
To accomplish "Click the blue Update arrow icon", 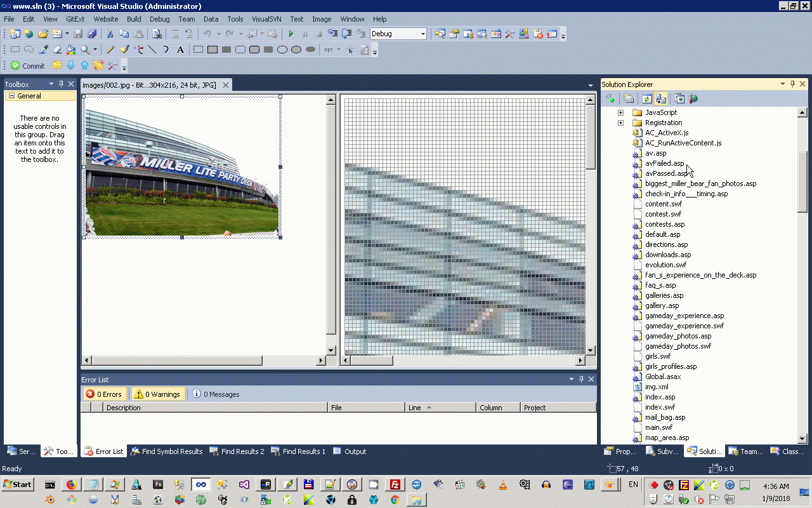I will tap(71, 65).
